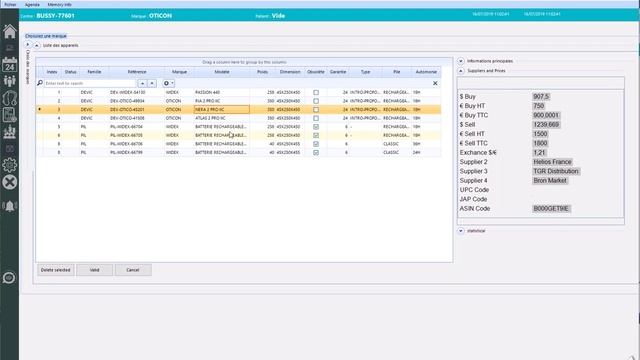Click the Choisissez une marque label
The width and height of the screenshot is (640, 360).
pyautogui.click(x=46, y=36)
